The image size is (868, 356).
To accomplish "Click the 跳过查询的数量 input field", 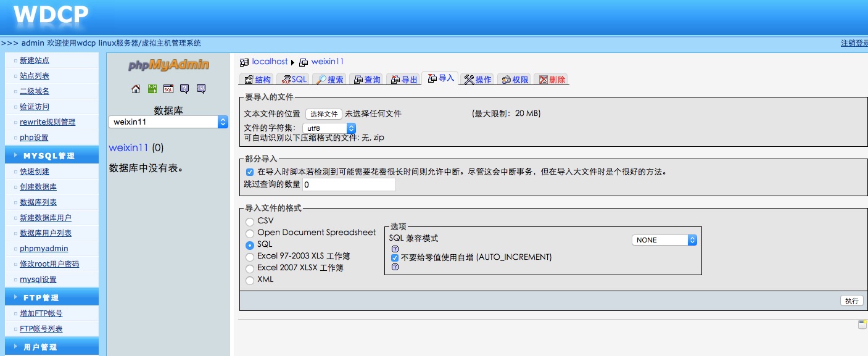I will click(x=349, y=184).
